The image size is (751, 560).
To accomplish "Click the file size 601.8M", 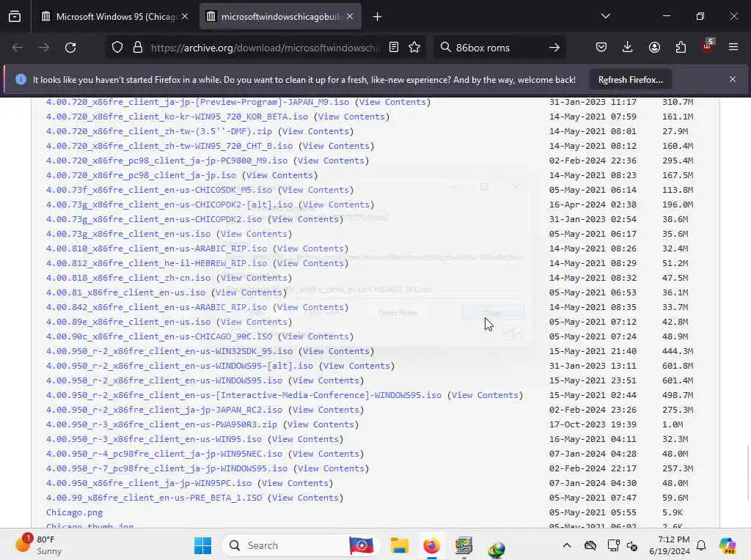I will coord(678,366).
